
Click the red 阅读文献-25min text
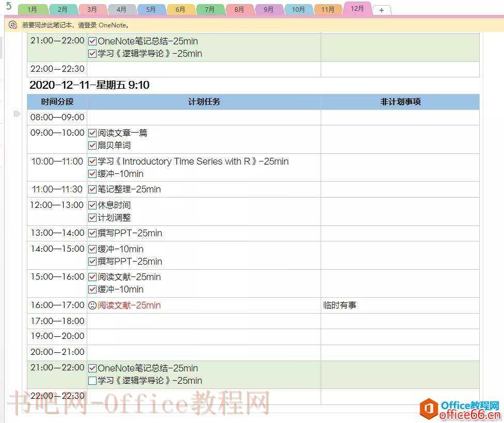129,305
